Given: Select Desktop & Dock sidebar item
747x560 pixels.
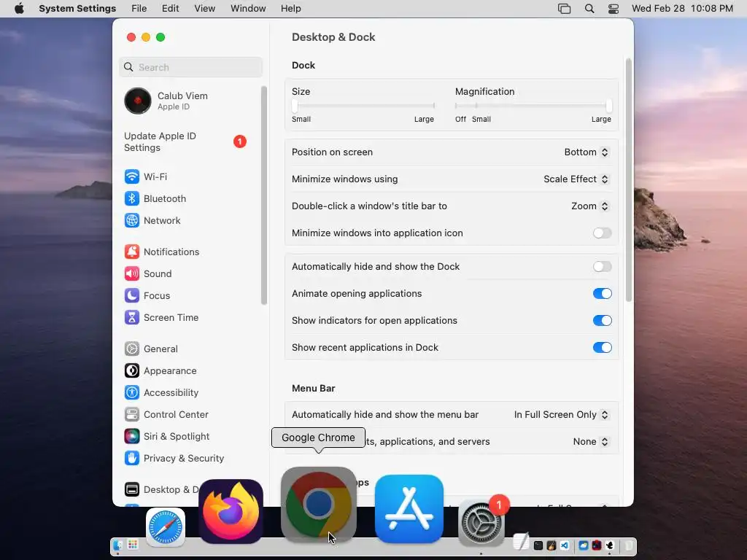Looking at the screenshot, I should (x=161, y=489).
